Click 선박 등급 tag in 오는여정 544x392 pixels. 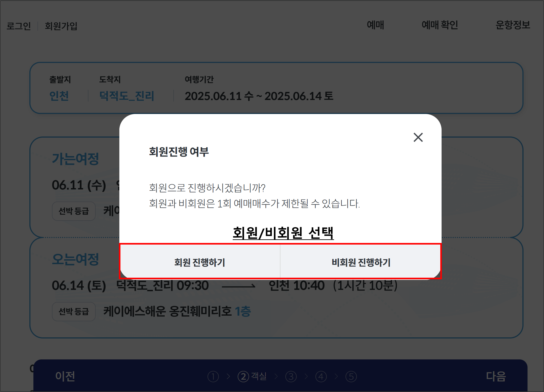(x=74, y=312)
